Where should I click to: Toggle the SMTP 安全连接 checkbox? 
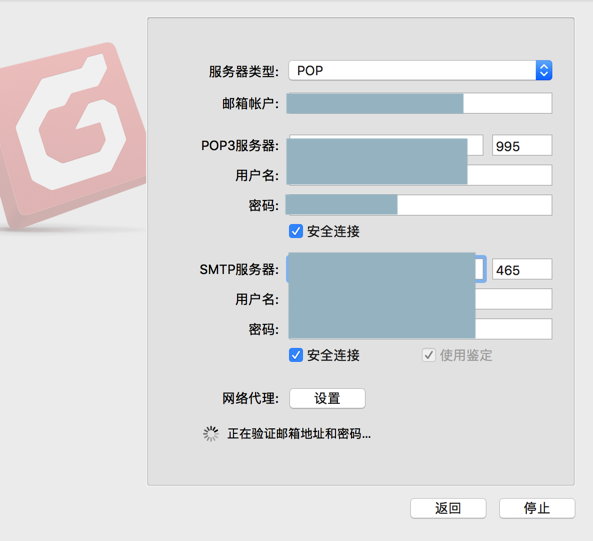click(x=296, y=355)
